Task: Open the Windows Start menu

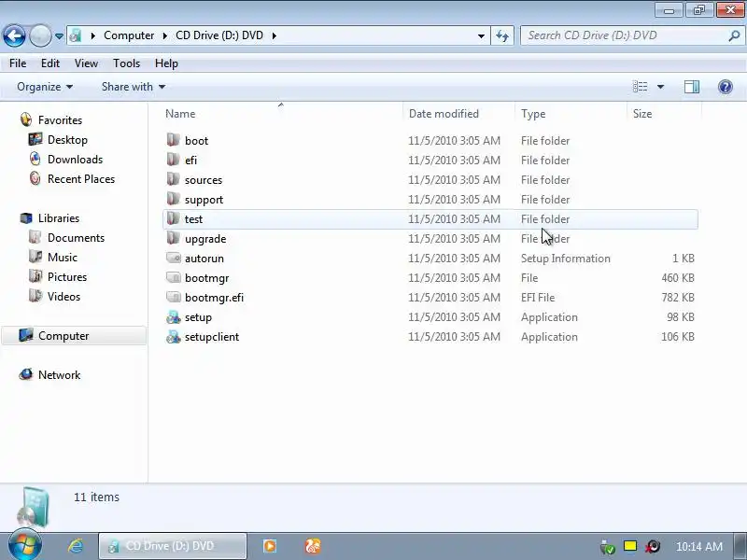Action: pos(24,545)
